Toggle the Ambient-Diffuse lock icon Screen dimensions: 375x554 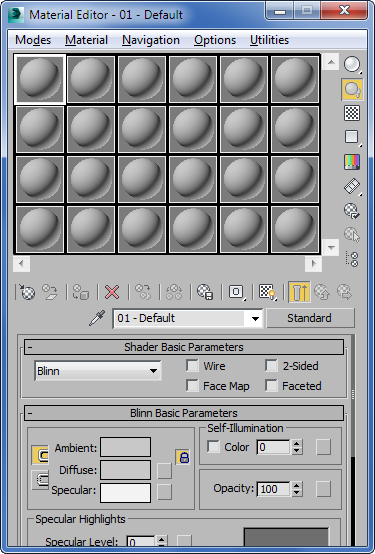tap(40, 455)
